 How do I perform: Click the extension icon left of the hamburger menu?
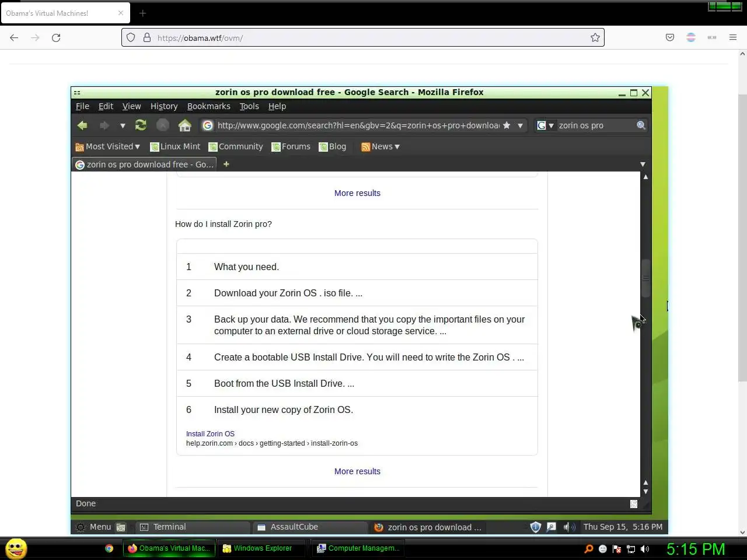tap(712, 37)
